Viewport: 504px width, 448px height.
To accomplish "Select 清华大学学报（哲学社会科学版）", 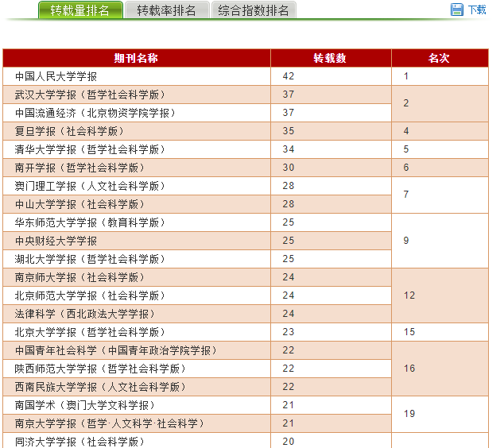I will 90,149.
